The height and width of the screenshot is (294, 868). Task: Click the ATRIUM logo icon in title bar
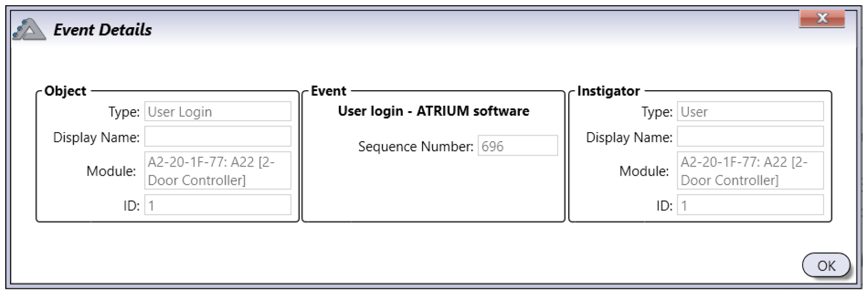[x=29, y=30]
